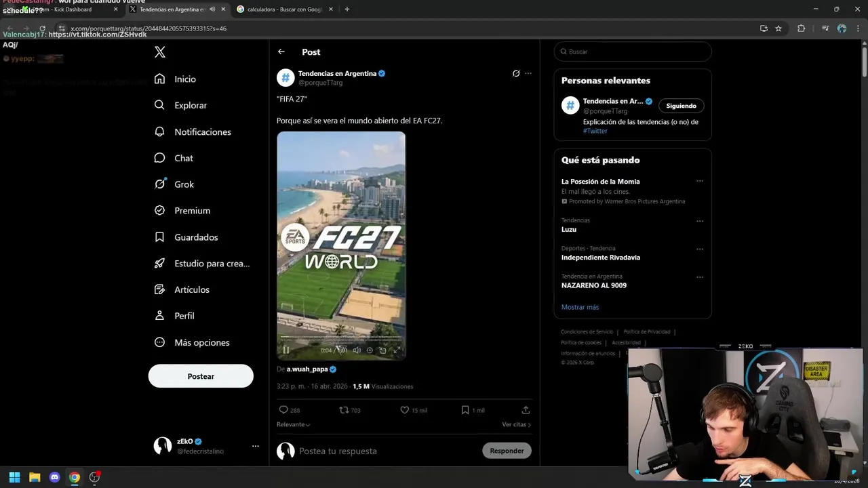Click the share post icon
The width and height of the screenshot is (868, 488).
526,410
